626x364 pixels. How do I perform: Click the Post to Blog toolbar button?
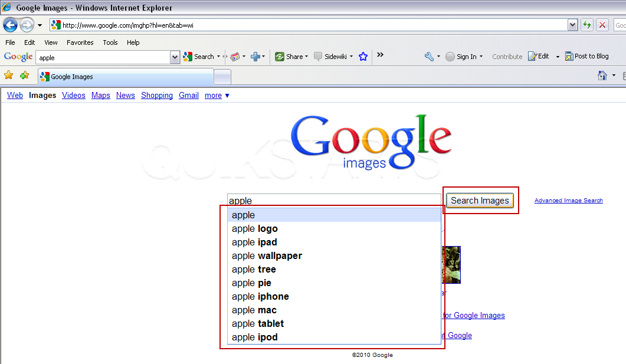point(587,56)
